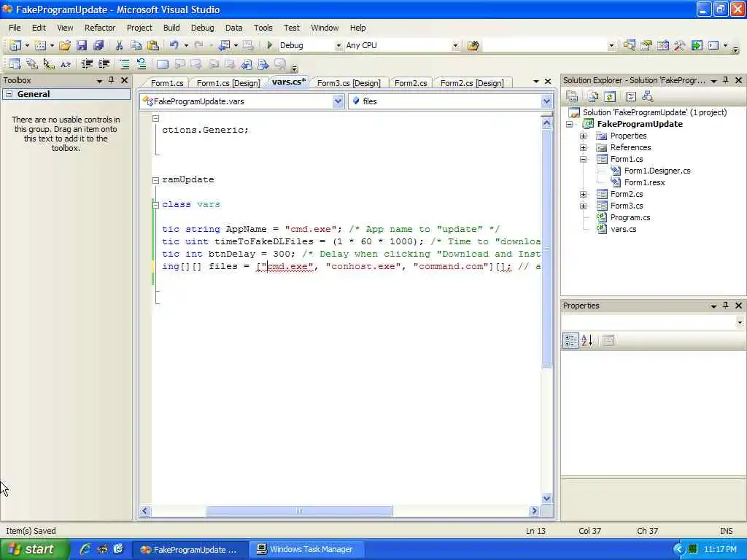Image resolution: width=747 pixels, height=560 pixels.
Task: Open the Debug configuration dropdown
Action: pos(338,45)
